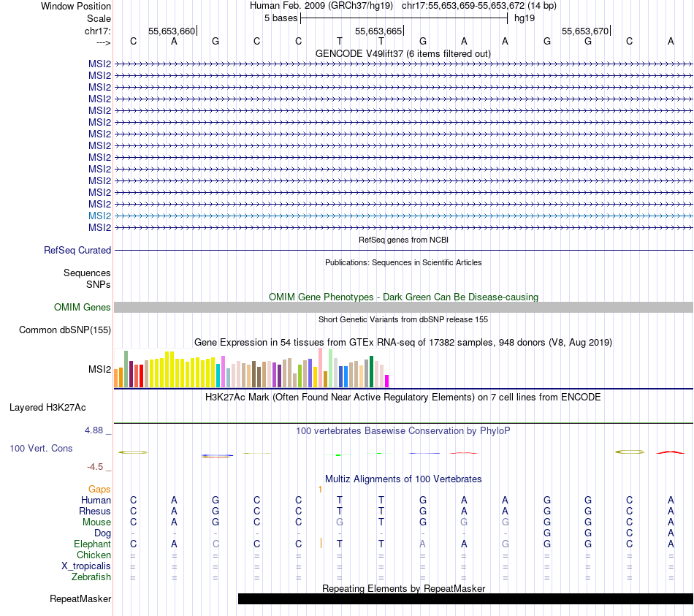Screen dimensions: 694x616
Task: Click the light-blue MSI2 transcript arrow line
Action: click(x=404, y=216)
